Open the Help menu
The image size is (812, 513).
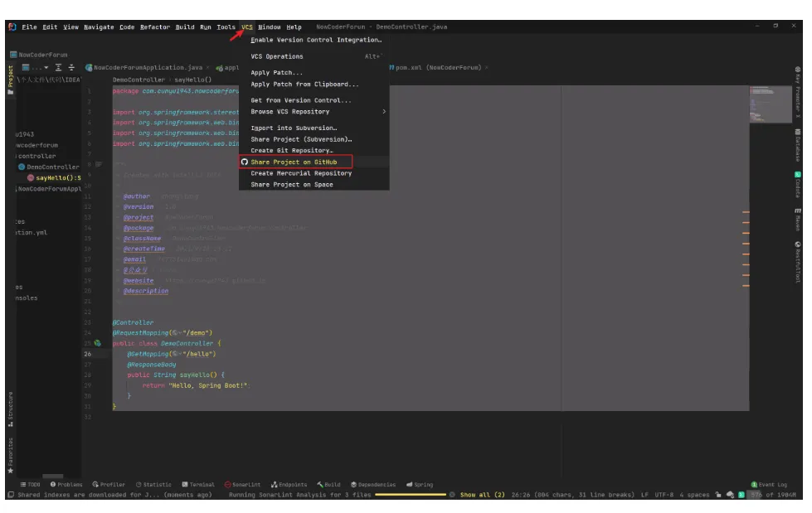pyautogui.click(x=294, y=27)
